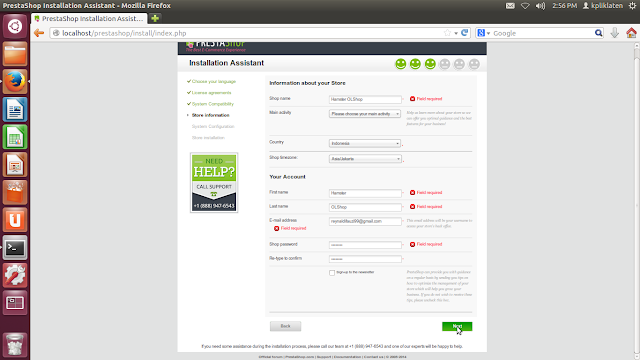
Task: Open the Support footer link
Action: point(324,357)
